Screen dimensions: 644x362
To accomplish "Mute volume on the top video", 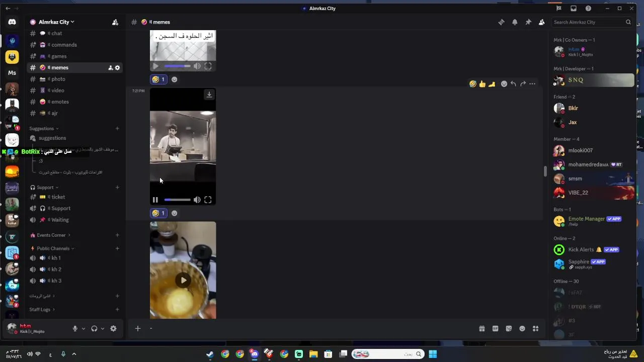I will 197,66.
